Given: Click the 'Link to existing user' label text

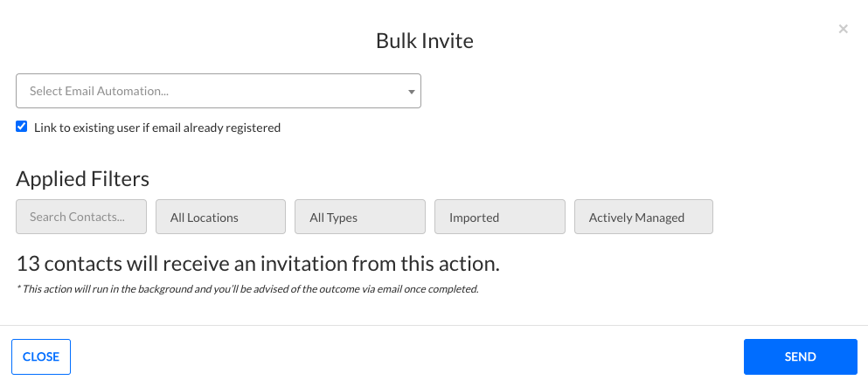Looking at the screenshot, I should 157,128.
